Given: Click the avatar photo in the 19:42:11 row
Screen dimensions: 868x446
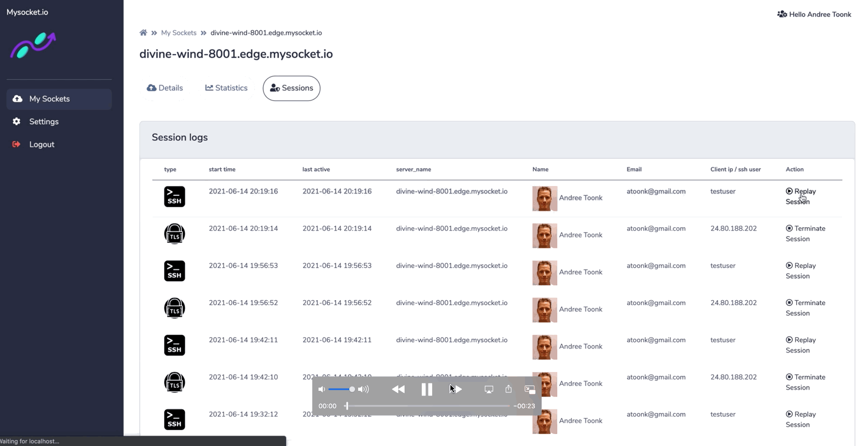Looking at the screenshot, I should coord(545,347).
